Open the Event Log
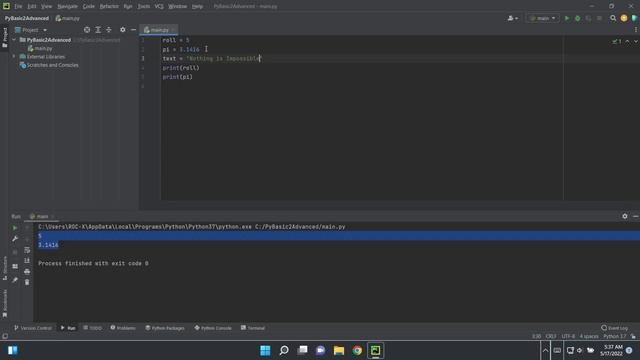The image size is (640, 360). point(615,328)
